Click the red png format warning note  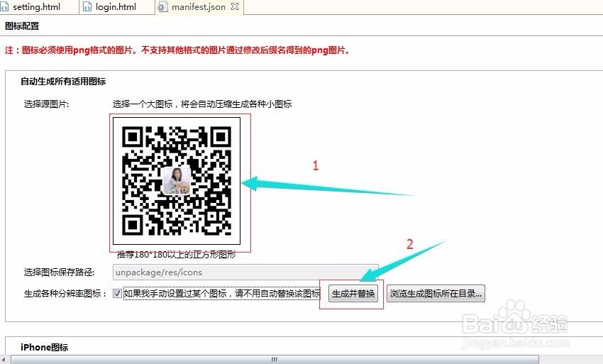(x=177, y=50)
